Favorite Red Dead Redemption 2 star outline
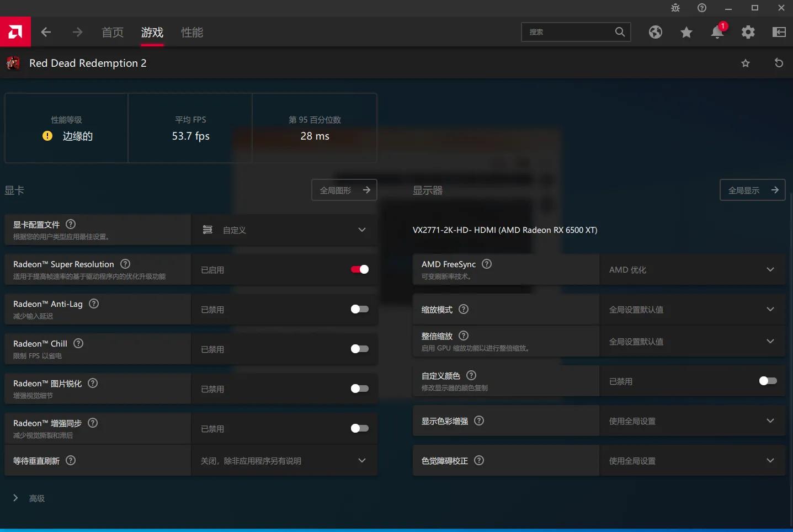 pos(746,63)
